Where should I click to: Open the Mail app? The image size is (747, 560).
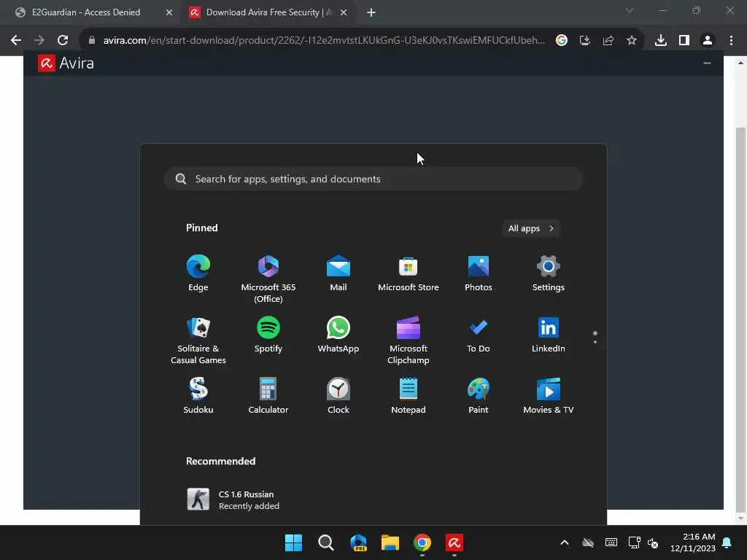[x=338, y=273]
